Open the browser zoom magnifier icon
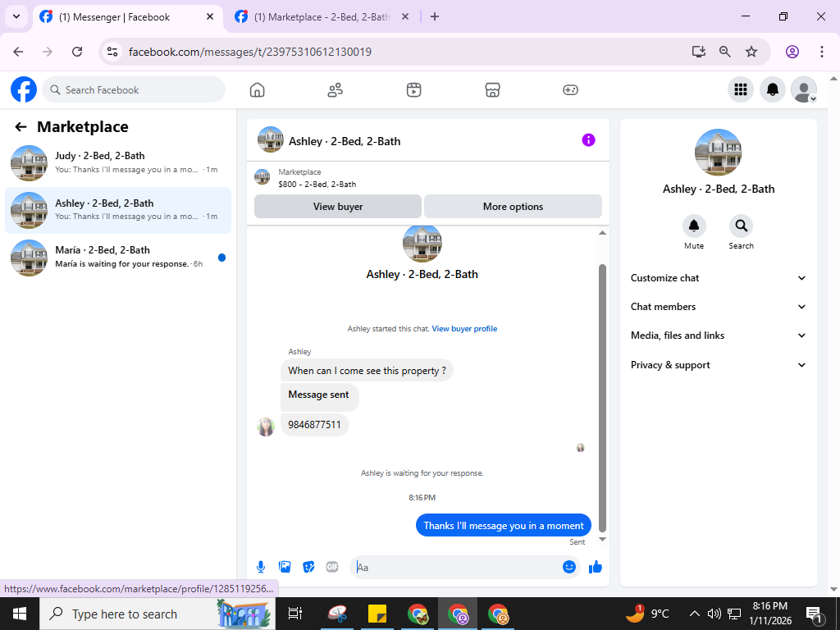The width and height of the screenshot is (840, 630). pyautogui.click(x=725, y=52)
